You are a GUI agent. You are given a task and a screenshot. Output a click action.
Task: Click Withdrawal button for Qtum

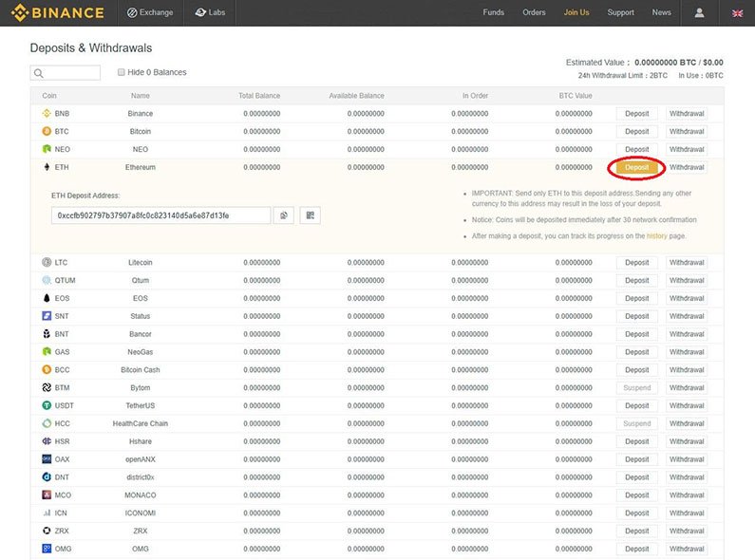click(x=687, y=280)
